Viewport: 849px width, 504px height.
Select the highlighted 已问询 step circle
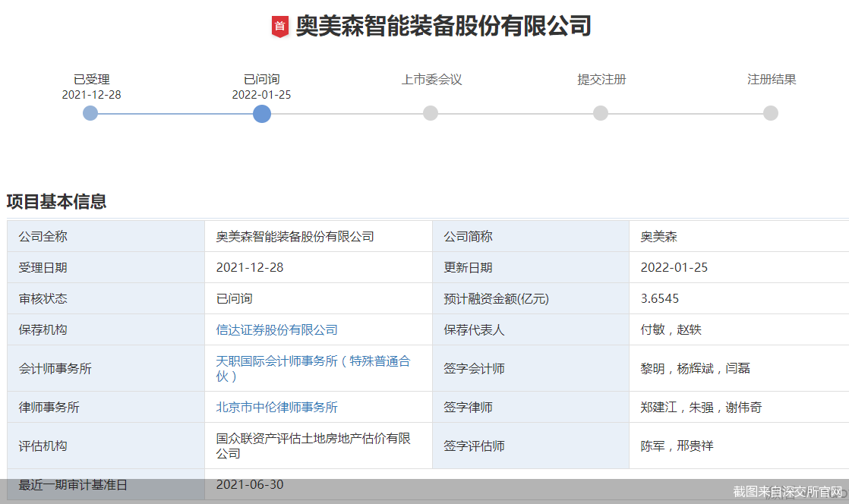pos(262,113)
